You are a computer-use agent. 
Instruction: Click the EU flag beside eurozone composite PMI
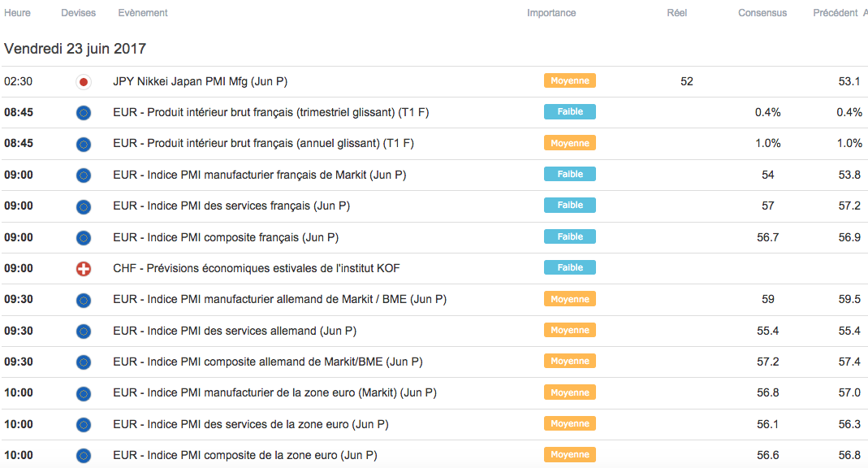[83, 455]
